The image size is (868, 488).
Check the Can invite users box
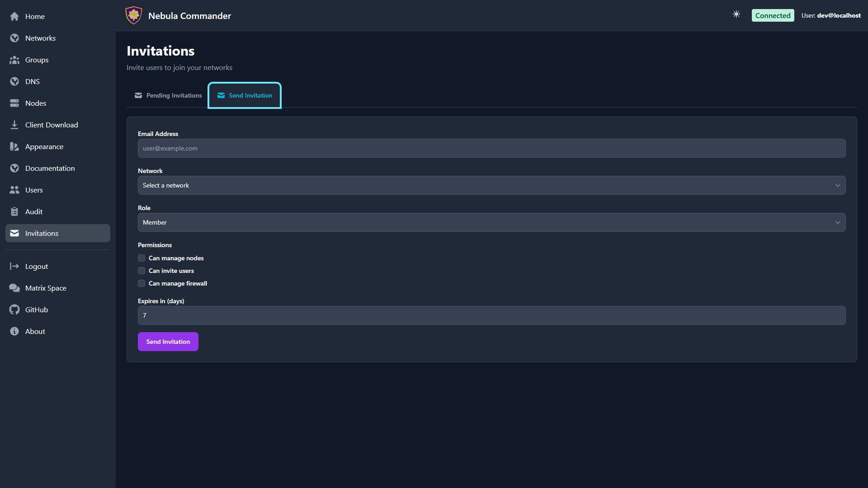[x=142, y=271]
